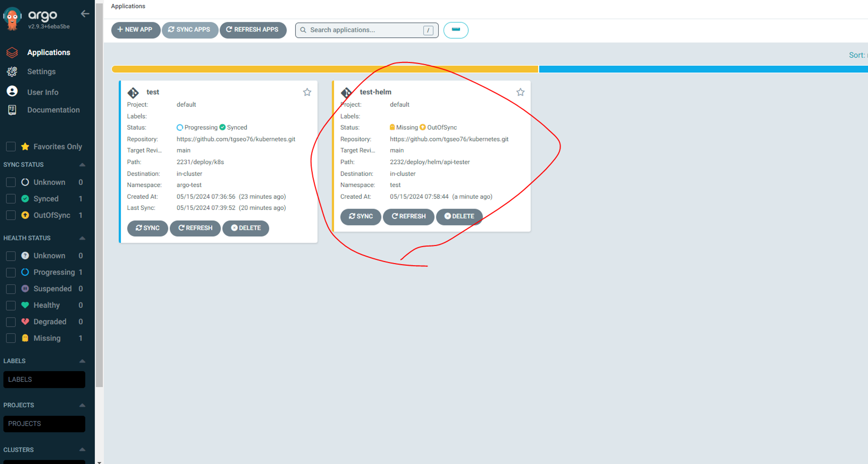This screenshot has height=464, width=868.
Task: Click the NEW APP button
Action: tap(135, 30)
